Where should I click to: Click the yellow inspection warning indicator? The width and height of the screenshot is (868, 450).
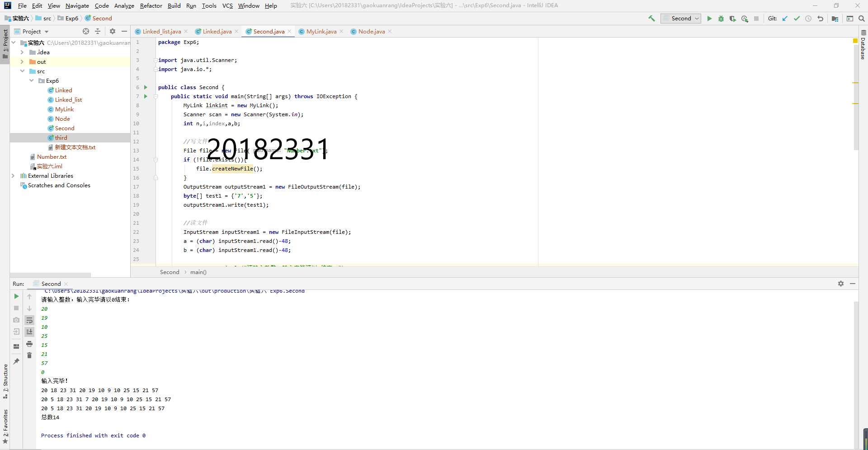click(855, 41)
